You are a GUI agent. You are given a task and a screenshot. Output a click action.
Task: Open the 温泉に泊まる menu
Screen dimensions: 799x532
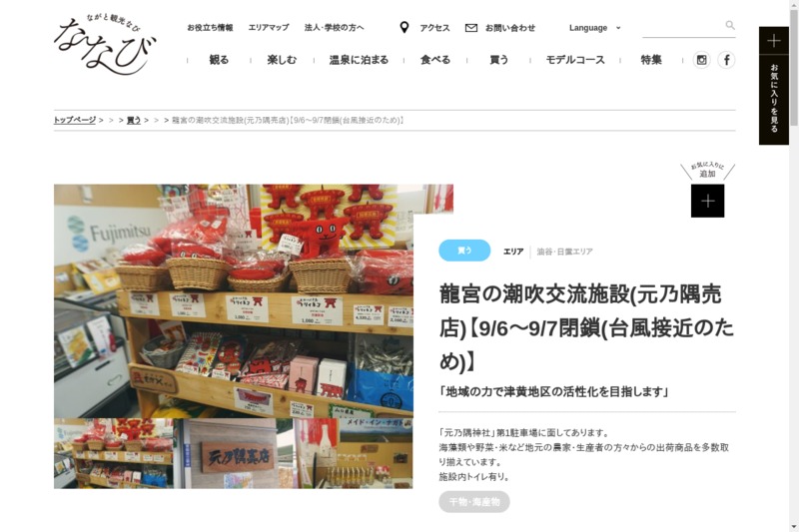(x=359, y=60)
